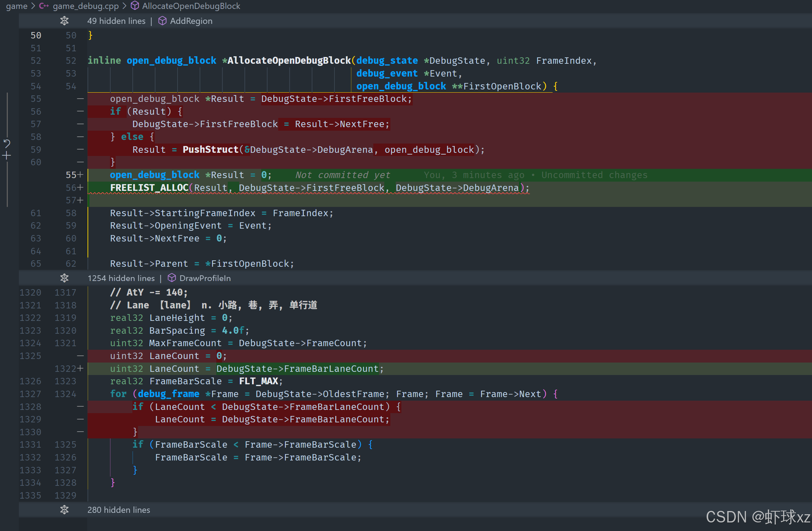The height and width of the screenshot is (531, 812).
Task: Click the AllocateOpenDebugBlock symbol cube icon
Action: pos(135,6)
